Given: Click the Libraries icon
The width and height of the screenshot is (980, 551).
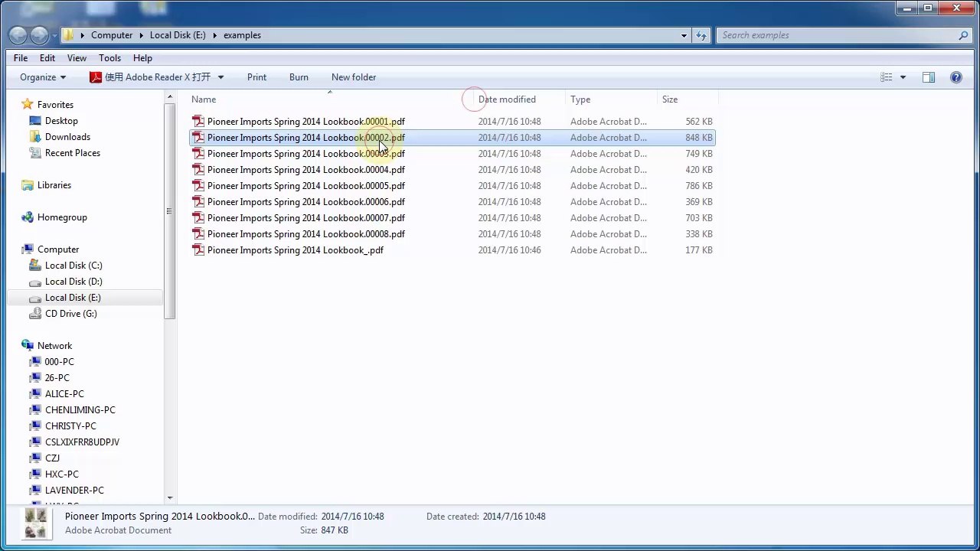Looking at the screenshot, I should pos(28,185).
